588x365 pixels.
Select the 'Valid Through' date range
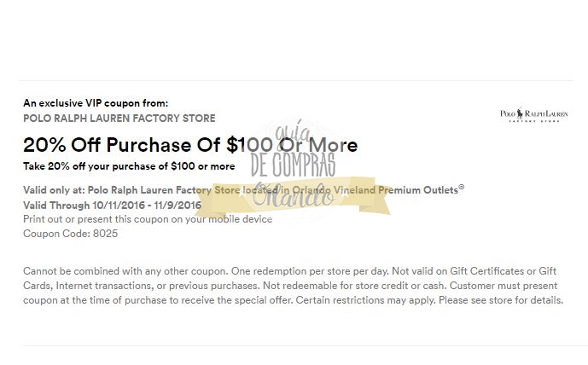tap(112, 205)
